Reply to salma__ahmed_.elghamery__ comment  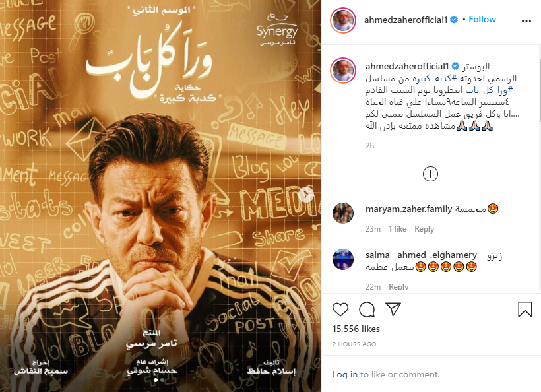398,287
